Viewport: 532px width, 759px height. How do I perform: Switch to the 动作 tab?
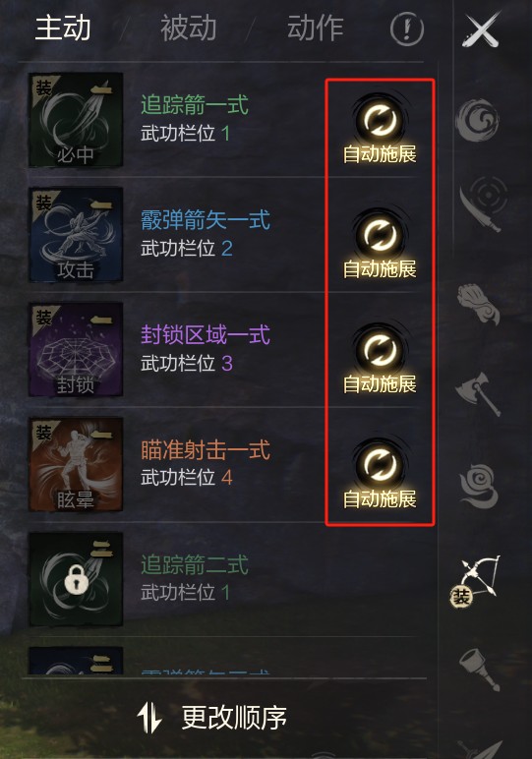[315, 28]
